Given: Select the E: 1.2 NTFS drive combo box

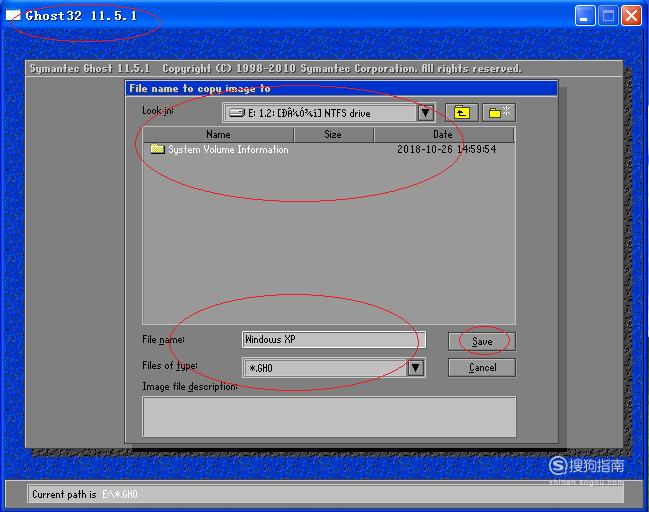Looking at the screenshot, I should (x=328, y=113).
